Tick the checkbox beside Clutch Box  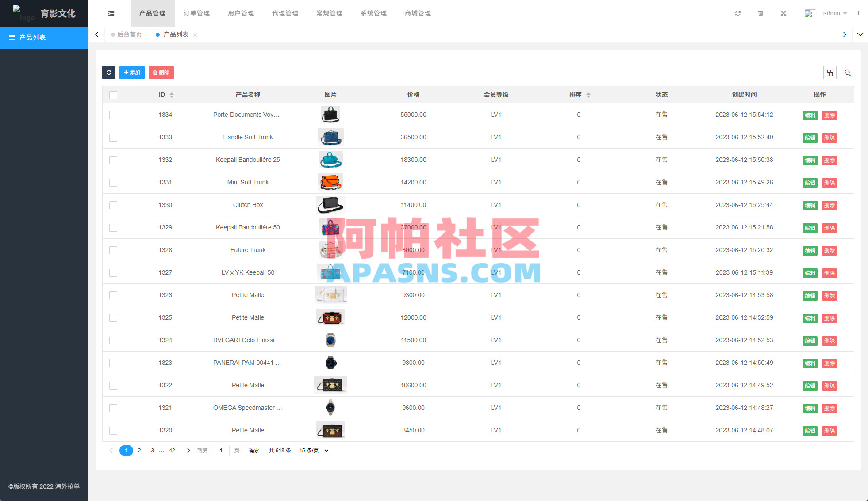pos(113,205)
